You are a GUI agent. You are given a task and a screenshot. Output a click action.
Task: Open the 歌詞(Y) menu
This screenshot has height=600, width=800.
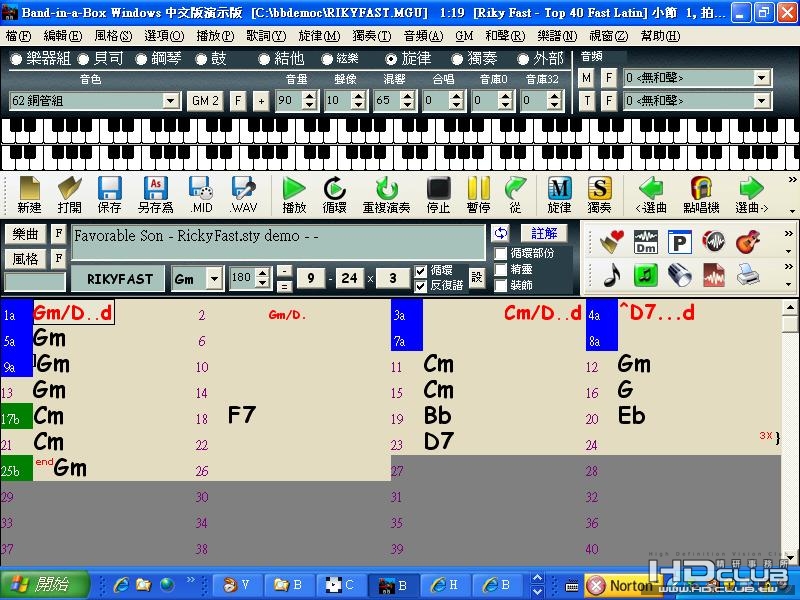click(x=266, y=36)
